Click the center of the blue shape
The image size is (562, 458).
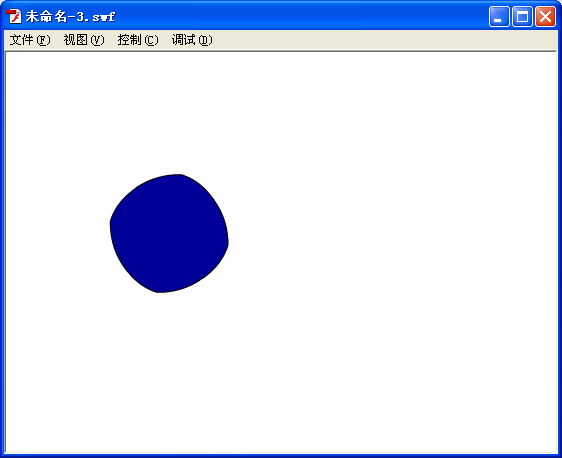click(169, 233)
